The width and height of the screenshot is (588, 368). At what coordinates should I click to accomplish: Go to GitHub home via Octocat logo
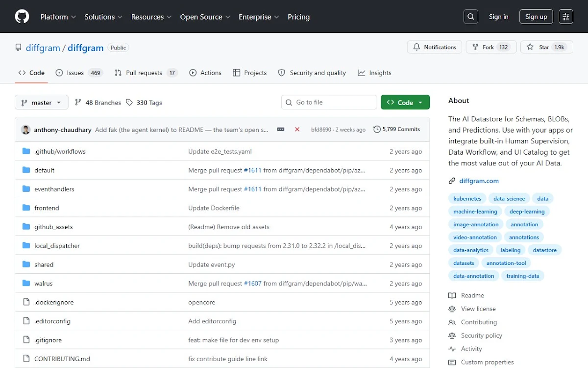coord(22,17)
